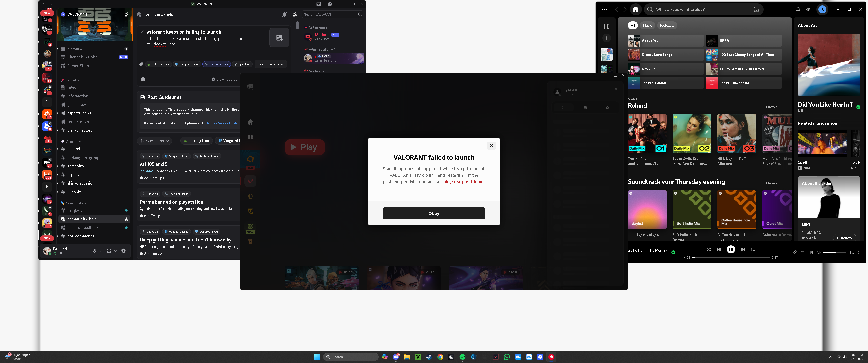
Task: Select the League of Legends game icon
Action: tap(250, 196)
